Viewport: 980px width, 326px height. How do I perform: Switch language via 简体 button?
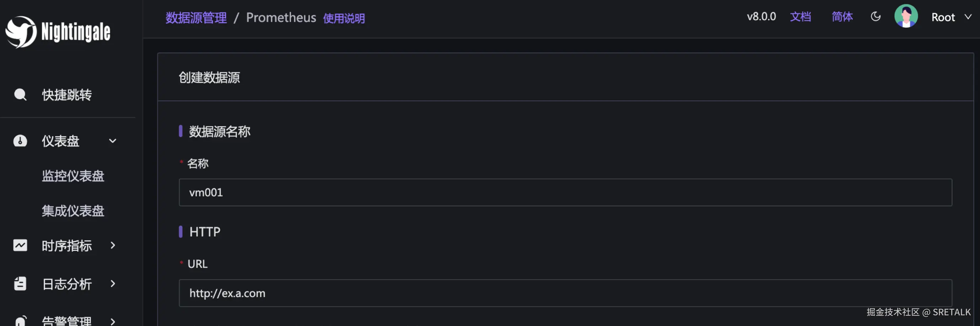coord(842,17)
